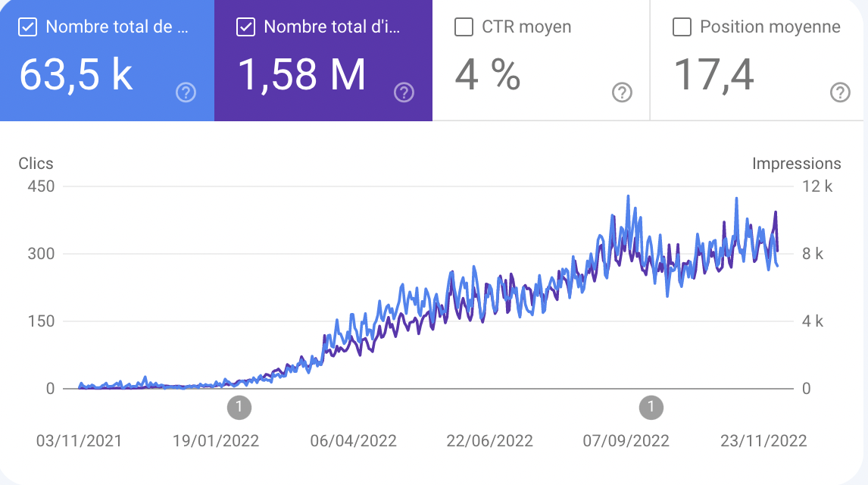Click the Clics axis title
This screenshot has height=485, width=868.
point(36,164)
